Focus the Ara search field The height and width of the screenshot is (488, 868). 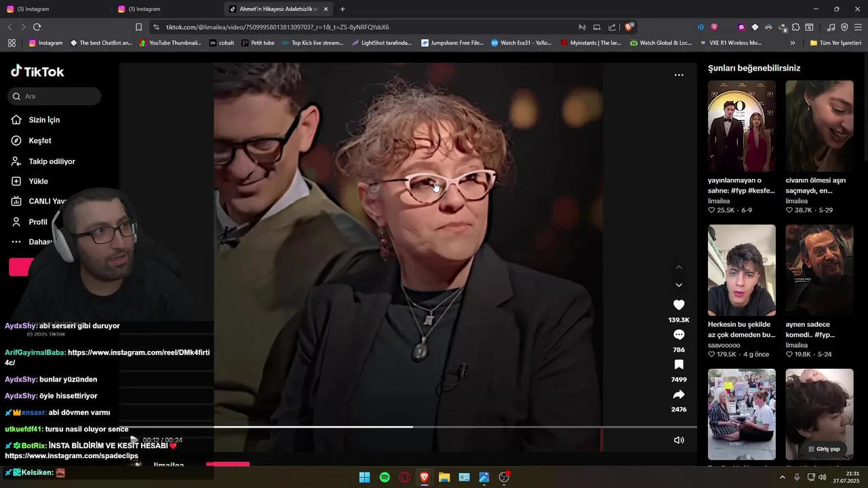tap(55, 96)
